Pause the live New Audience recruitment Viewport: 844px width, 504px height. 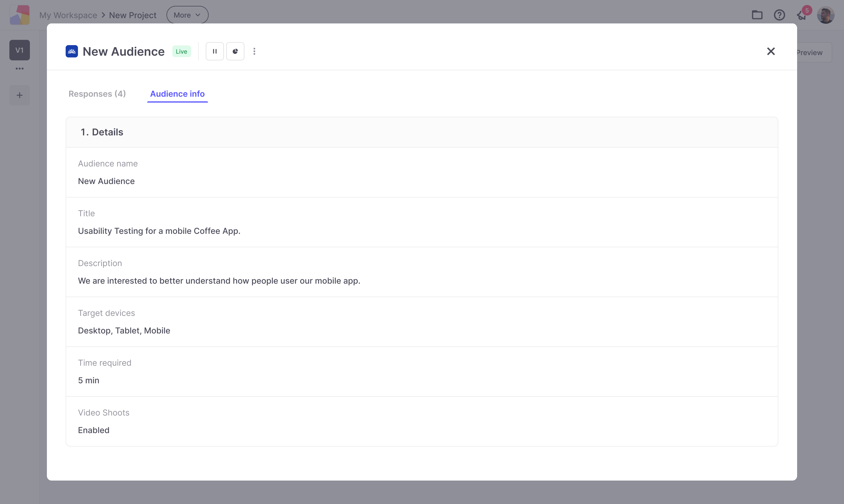click(215, 51)
